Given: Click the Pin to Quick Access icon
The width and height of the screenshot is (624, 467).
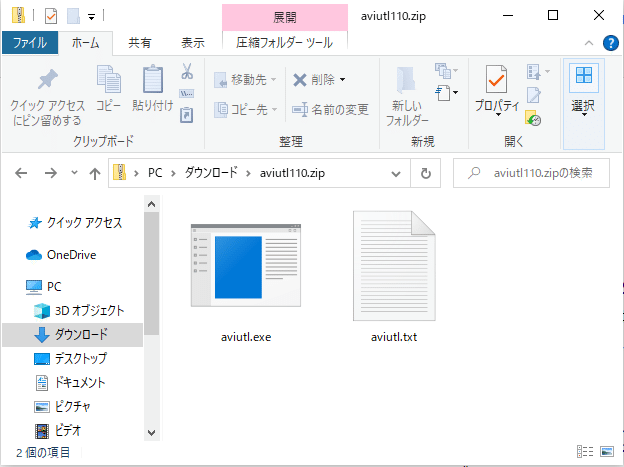Looking at the screenshot, I should click(47, 79).
